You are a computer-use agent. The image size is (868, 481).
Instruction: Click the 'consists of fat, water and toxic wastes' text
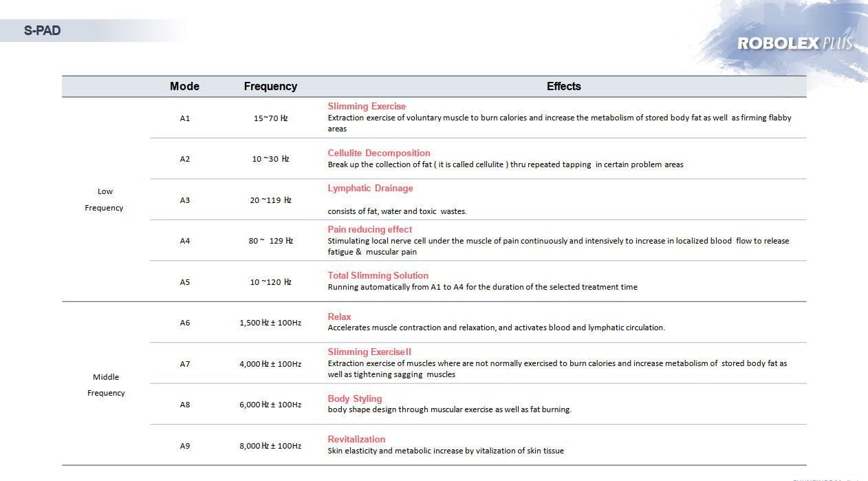pos(397,211)
